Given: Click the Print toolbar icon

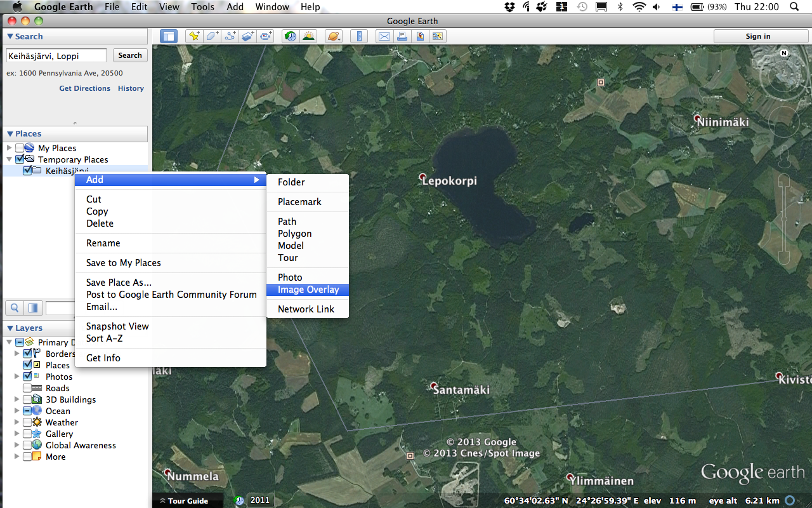Looking at the screenshot, I should tap(402, 36).
